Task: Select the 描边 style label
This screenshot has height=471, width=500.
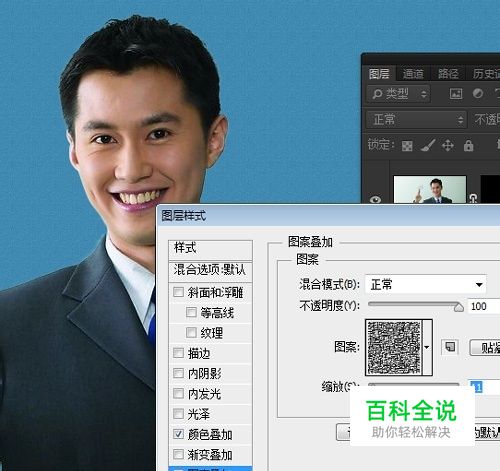Action: 199,353
